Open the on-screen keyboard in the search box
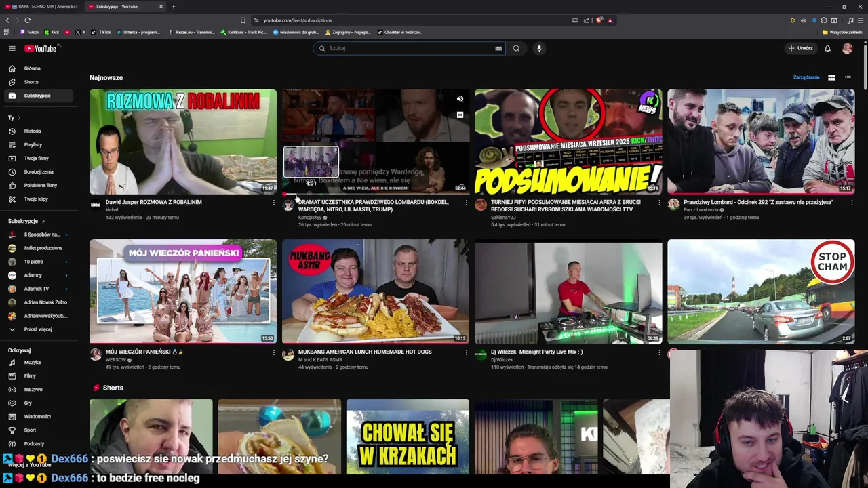The image size is (868, 488). coord(498,48)
